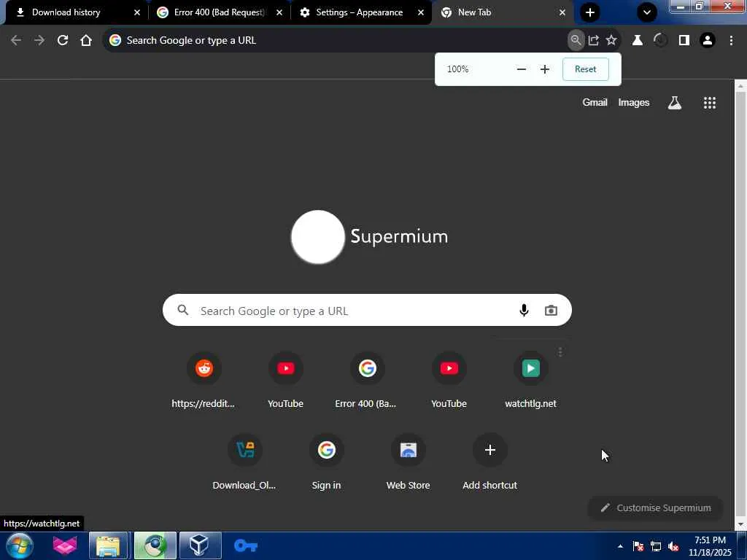Increase zoom with the plus button
This screenshot has height=560, width=747.
[544, 69]
